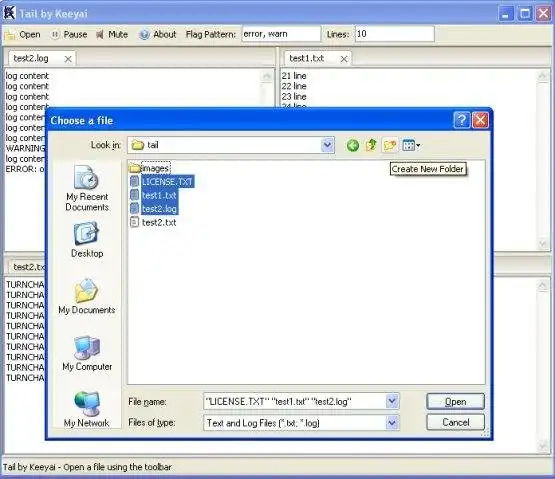
Task: Expand the Look in dropdown
Action: [327, 145]
